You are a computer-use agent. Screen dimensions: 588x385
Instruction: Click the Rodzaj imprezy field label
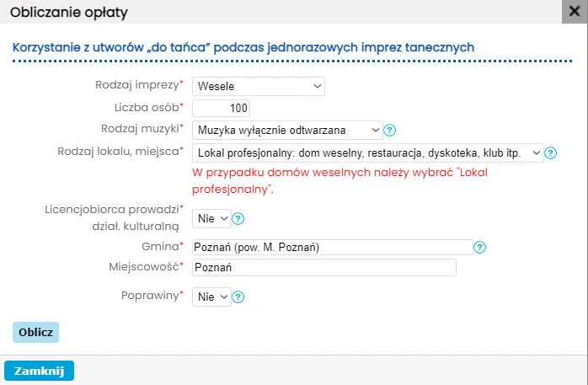point(140,85)
